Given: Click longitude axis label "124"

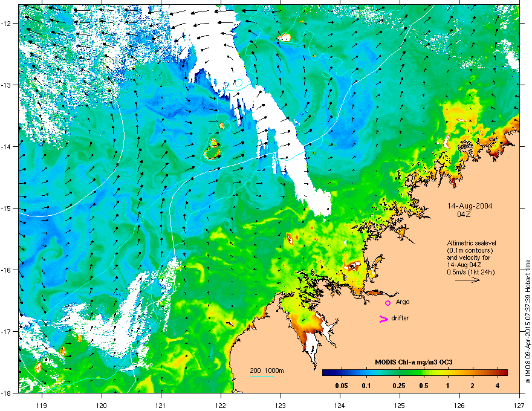Looking at the screenshot, I should (340, 405).
